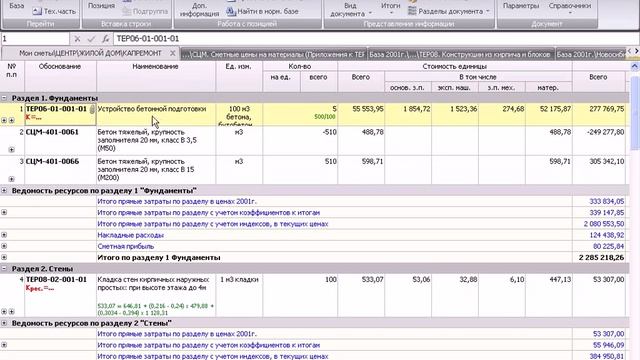
Task: Click the Параметры button
Action: (521, 6)
